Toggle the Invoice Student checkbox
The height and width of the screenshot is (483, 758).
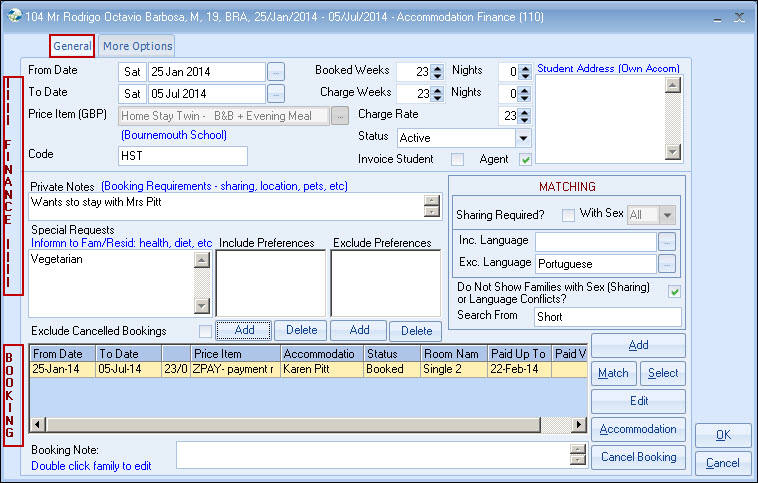(x=457, y=159)
